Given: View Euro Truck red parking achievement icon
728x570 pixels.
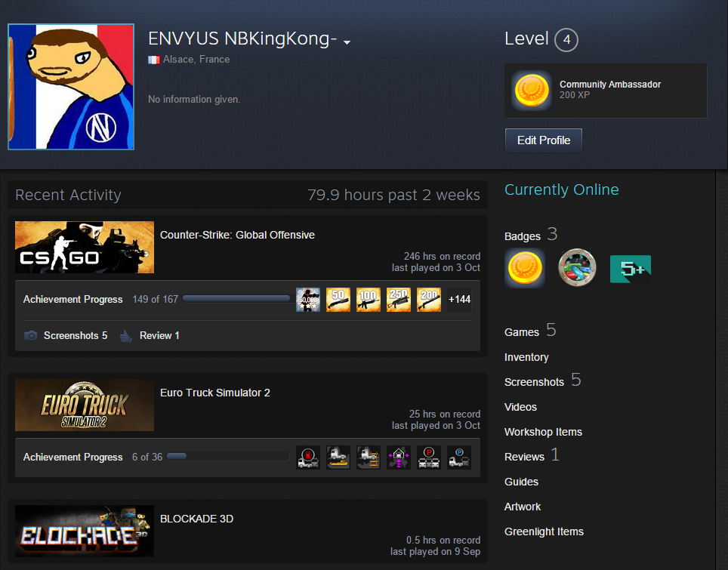Looking at the screenshot, I should point(429,458).
